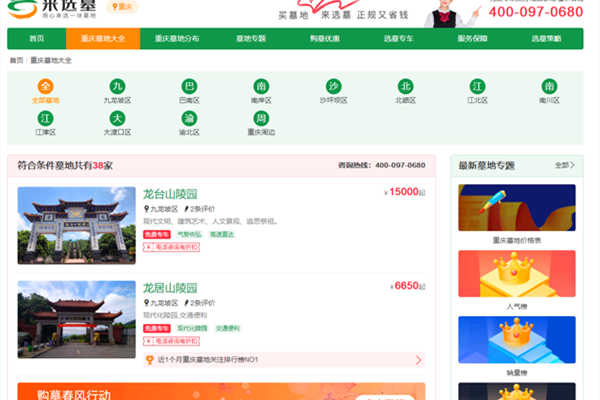The height and width of the screenshot is (400, 600).
Task: Filter by 渝北区 district icon
Action: pos(189,118)
